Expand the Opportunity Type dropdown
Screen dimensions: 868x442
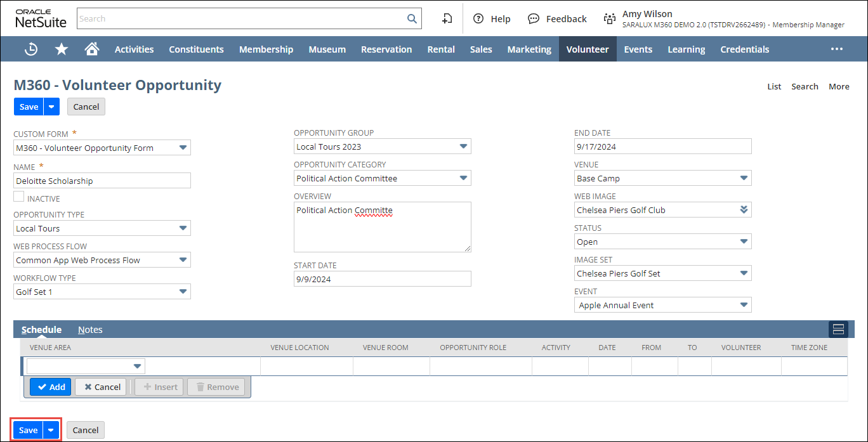click(183, 228)
